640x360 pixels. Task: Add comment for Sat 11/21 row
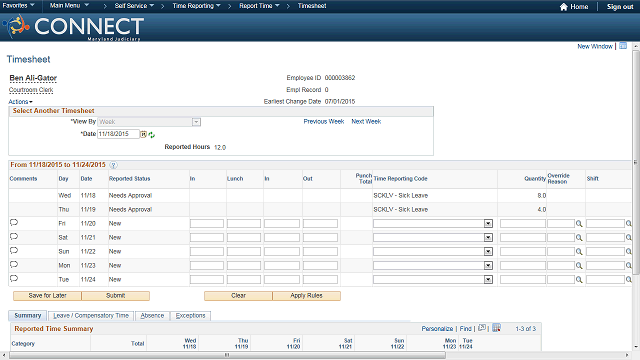(x=14, y=236)
